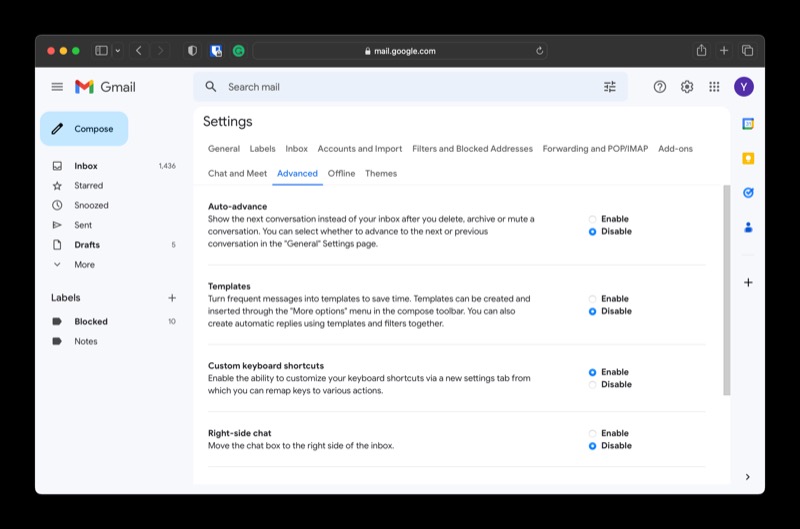The height and width of the screenshot is (529, 800).
Task: Switch to the Filters and Blocked Addresses tab
Action: pos(472,149)
